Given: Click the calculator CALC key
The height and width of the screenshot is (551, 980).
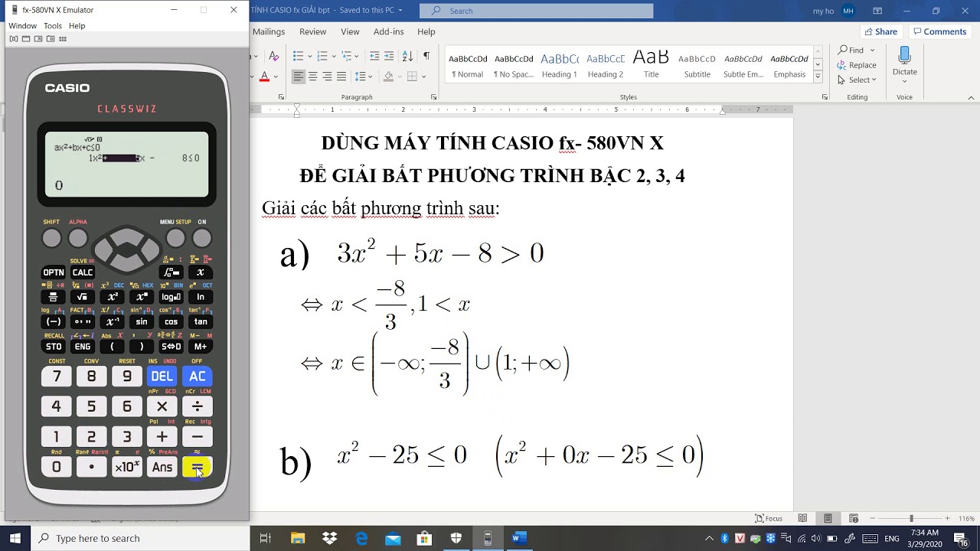Looking at the screenshot, I should (83, 272).
